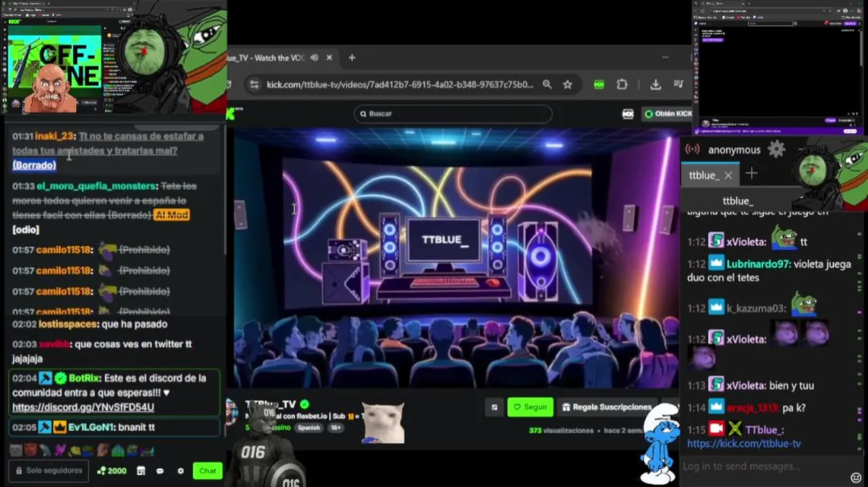Click username inaki_23 in chat
Image resolution: width=868 pixels, height=487 pixels.
coord(55,136)
